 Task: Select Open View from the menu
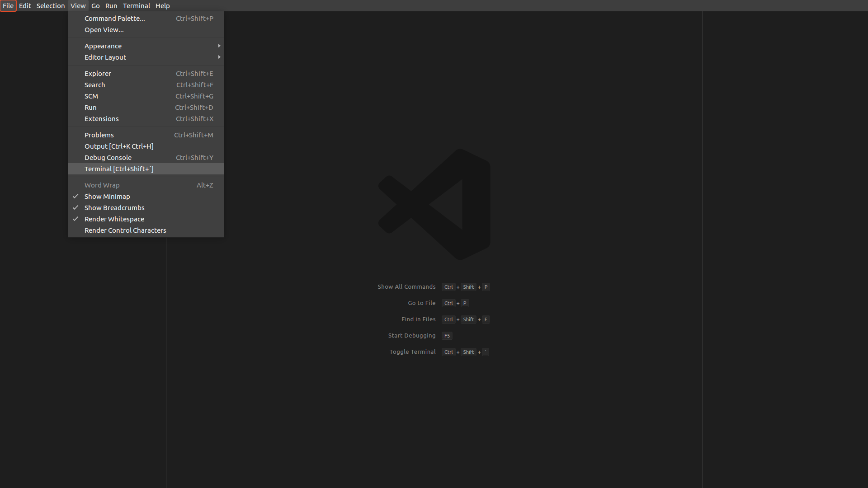click(104, 30)
